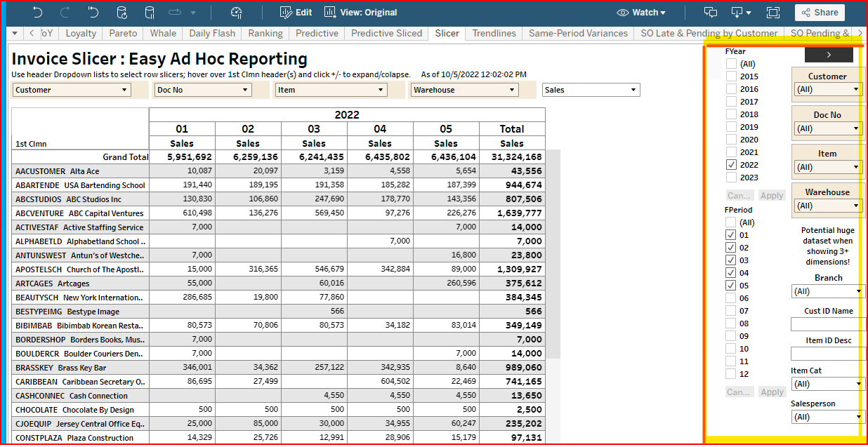Click the Download icon in the toolbar
This screenshot has height=447, width=868.
tap(737, 13)
